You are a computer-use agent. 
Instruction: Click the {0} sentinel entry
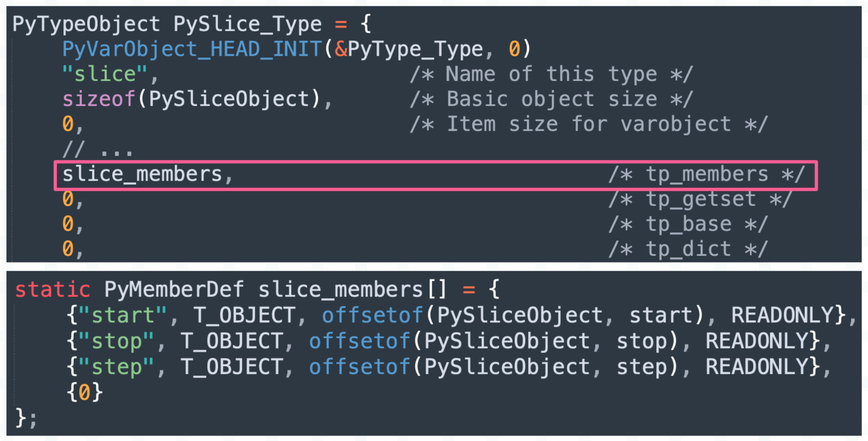[x=85, y=392]
